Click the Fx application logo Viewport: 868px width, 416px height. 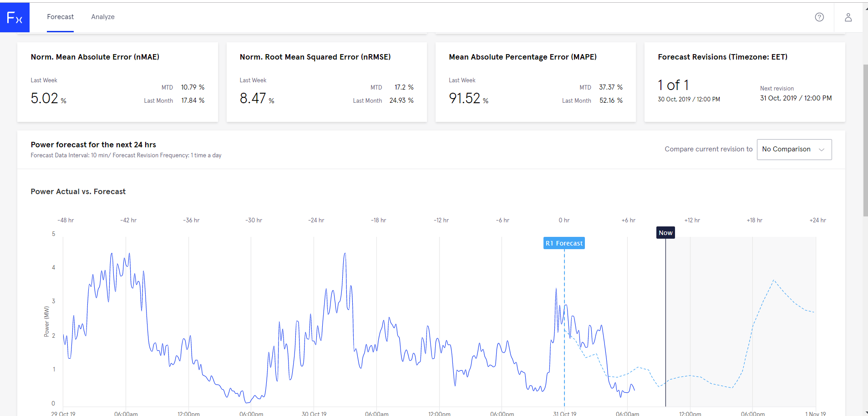[15, 17]
